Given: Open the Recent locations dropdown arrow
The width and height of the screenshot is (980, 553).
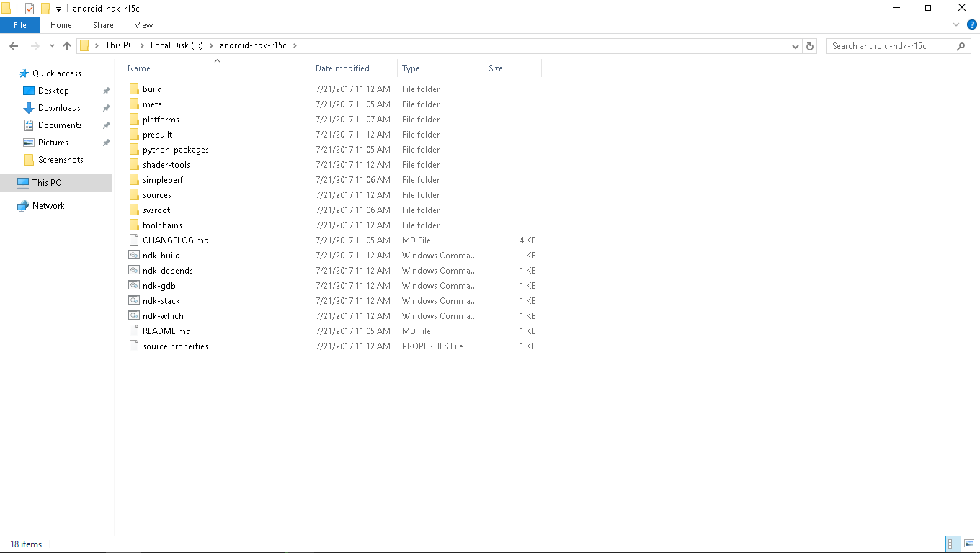Looking at the screenshot, I should (x=51, y=46).
